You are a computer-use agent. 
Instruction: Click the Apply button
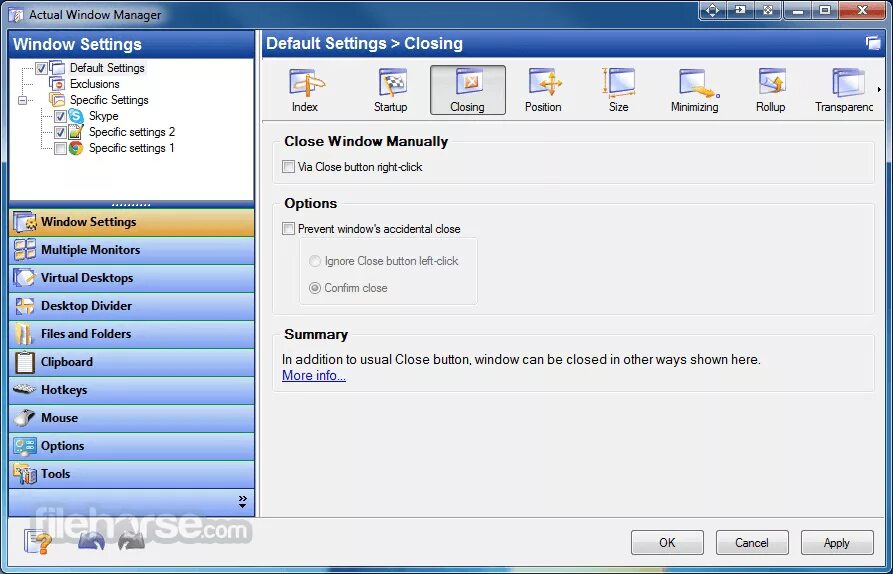click(837, 543)
